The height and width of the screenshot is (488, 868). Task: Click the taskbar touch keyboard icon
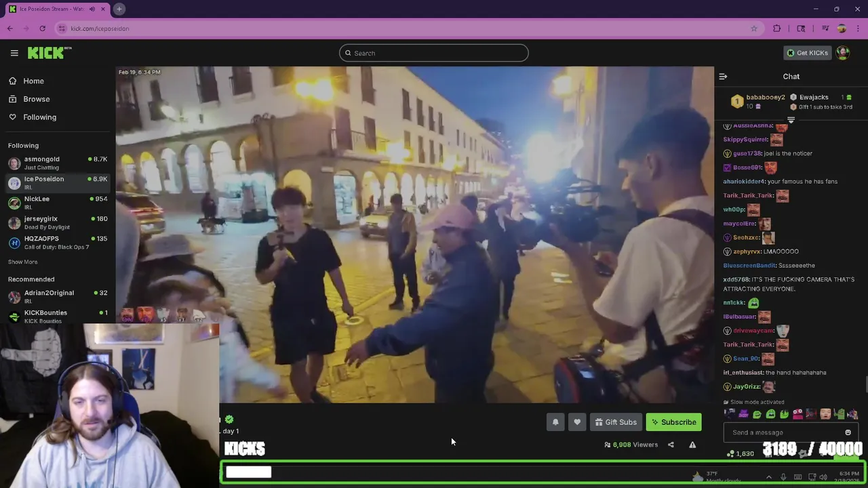pos(797,477)
